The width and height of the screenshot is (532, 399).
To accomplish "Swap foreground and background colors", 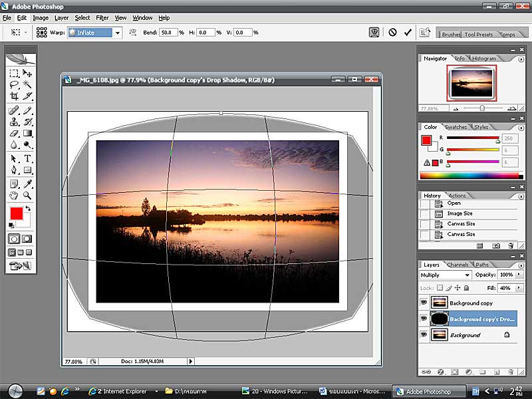I will click(x=28, y=208).
